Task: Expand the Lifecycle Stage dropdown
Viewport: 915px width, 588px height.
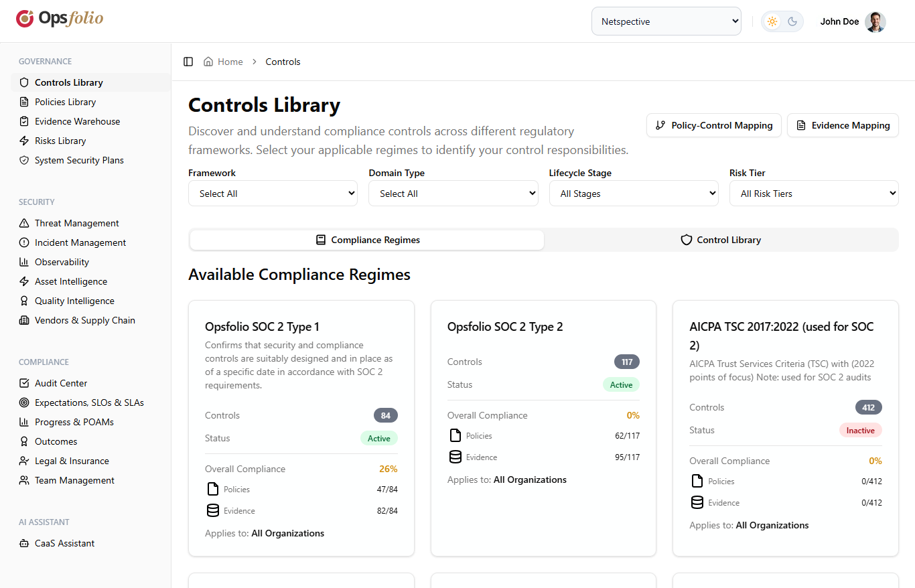Action: pyautogui.click(x=634, y=193)
